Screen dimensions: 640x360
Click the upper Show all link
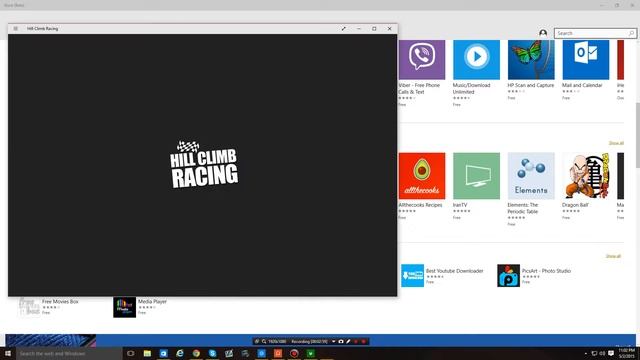(x=616, y=143)
